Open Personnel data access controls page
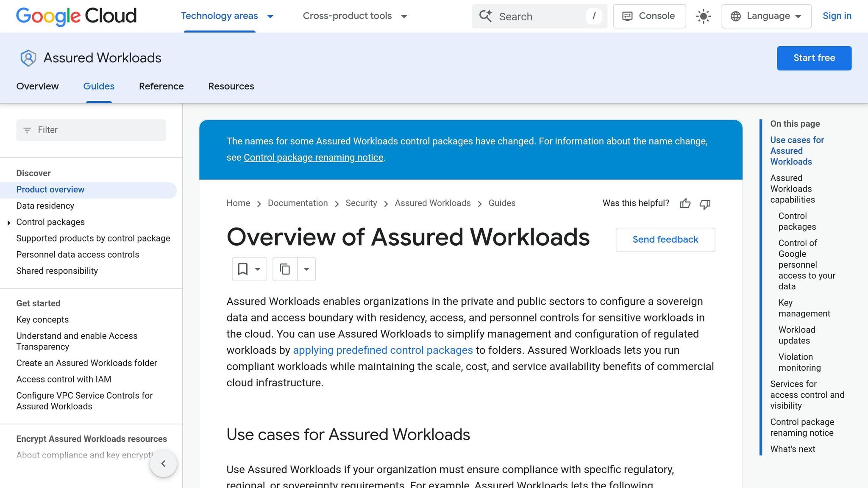This screenshot has height=488, width=868. pyautogui.click(x=78, y=255)
